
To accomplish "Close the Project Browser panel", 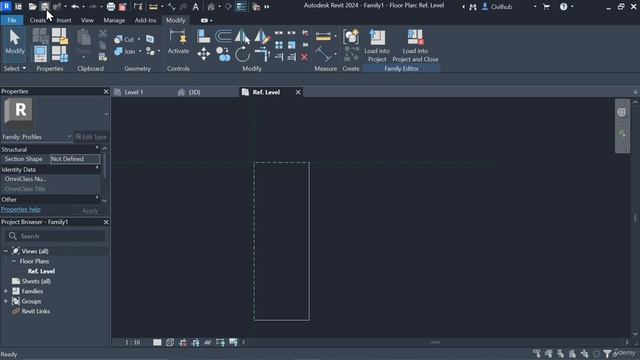I will (x=106, y=222).
